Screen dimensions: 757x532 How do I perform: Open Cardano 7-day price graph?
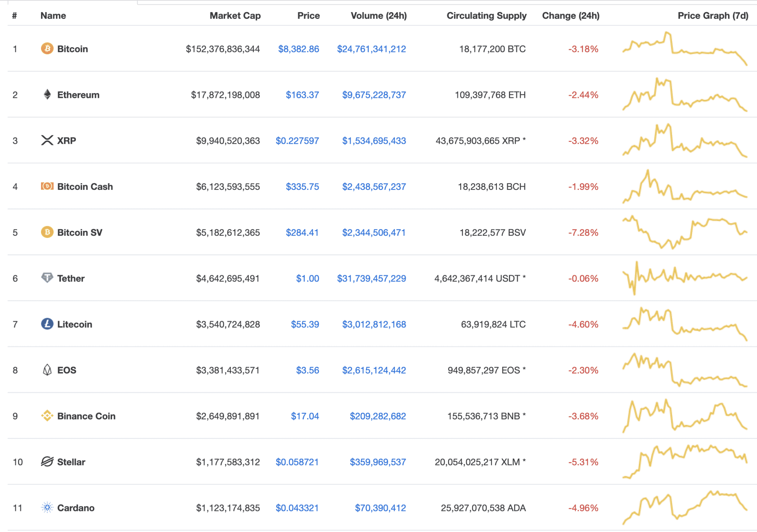[685, 508]
